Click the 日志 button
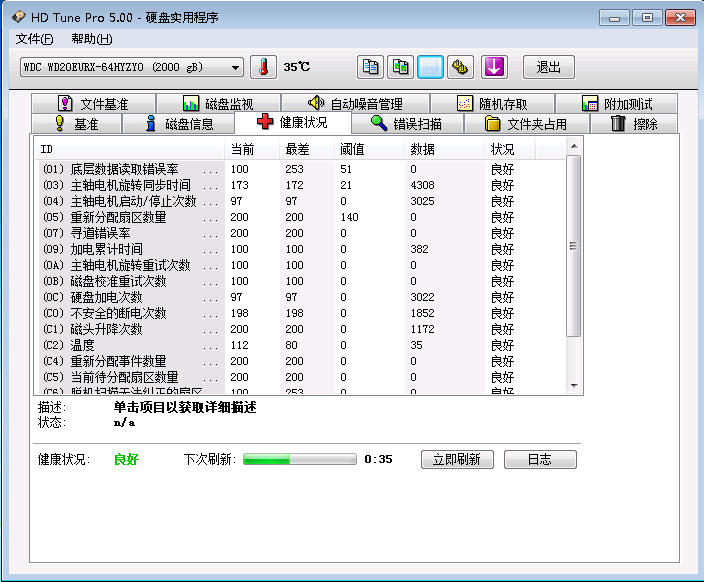This screenshot has height=582, width=704. click(x=540, y=459)
